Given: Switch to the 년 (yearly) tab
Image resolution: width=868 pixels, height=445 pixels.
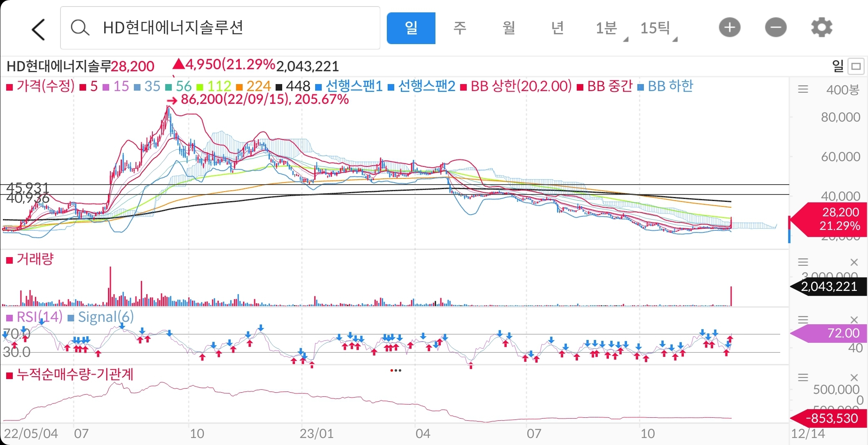Looking at the screenshot, I should click(557, 28).
